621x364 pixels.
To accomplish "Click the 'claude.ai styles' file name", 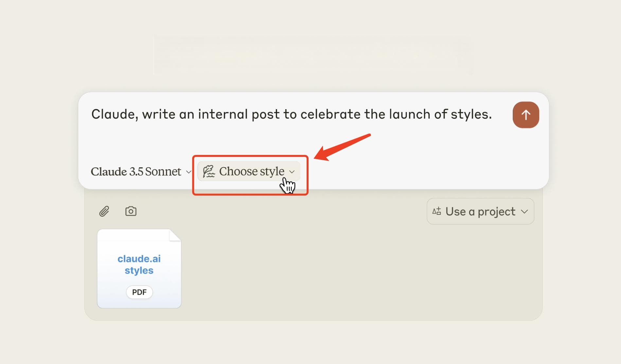I will pyautogui.click(x=139, y=265).
